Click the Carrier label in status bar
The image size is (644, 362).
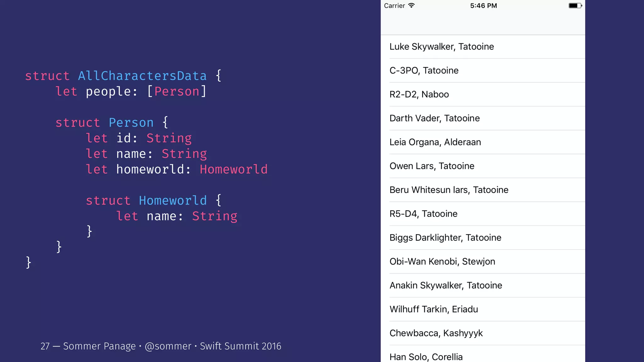point(394,6)
